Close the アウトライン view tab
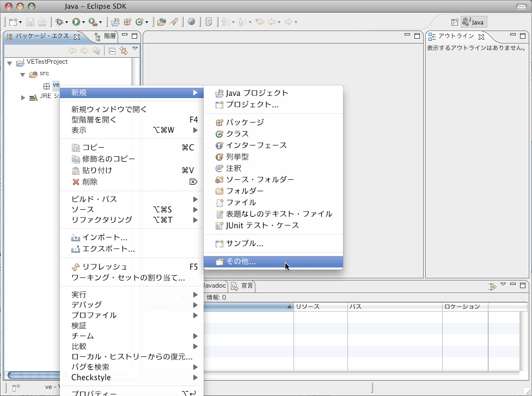 click(x=481, y=36)
